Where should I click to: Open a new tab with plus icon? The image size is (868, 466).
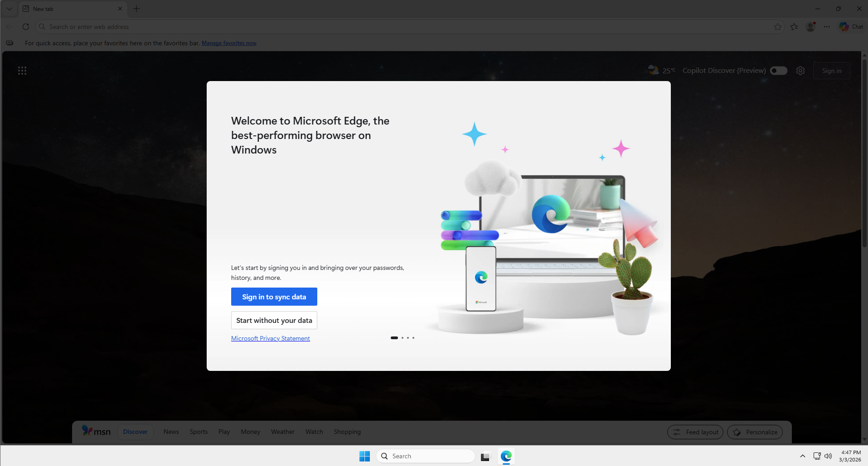click(136, 9)
